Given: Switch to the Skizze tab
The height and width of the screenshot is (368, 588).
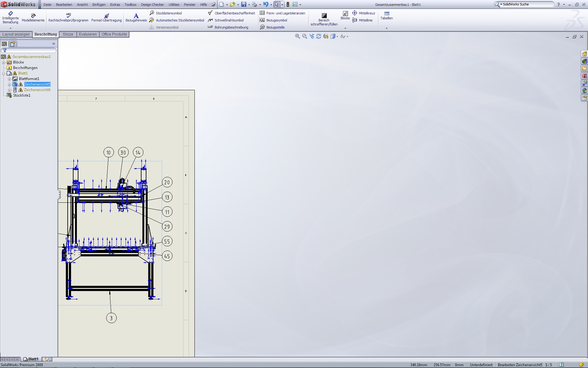Looking at the screenshot, I should (68, 34).
